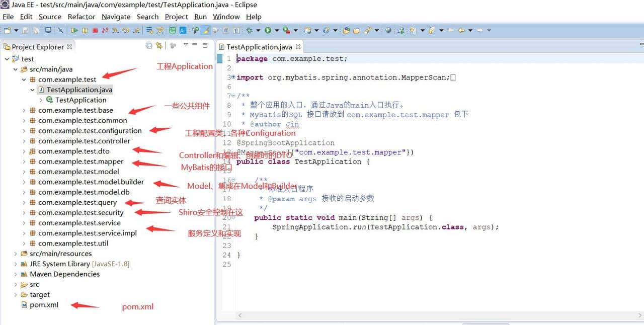The width and height of the screenshot is (644, 325).
Task: Maximize the Project Explorer view
Action: pyautogui.click(x=205, y=45)
